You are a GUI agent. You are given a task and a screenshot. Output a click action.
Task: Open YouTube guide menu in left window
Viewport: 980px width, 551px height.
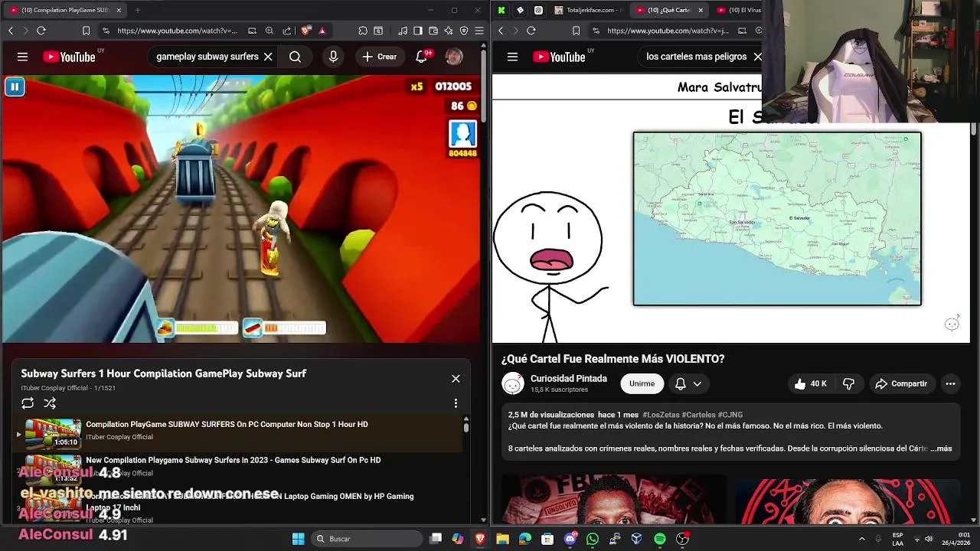pos(22,57)
